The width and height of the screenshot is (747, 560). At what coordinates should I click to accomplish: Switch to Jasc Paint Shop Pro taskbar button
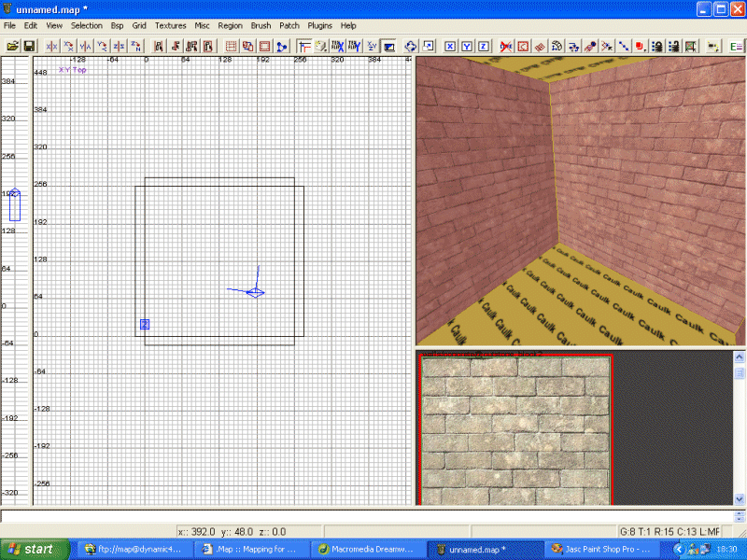coord(600,549)
